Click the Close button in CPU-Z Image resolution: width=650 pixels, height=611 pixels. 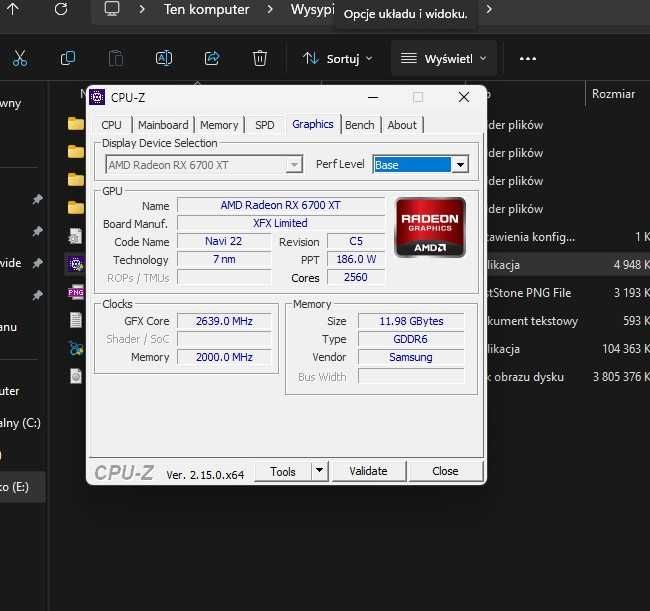click(445, 471)
